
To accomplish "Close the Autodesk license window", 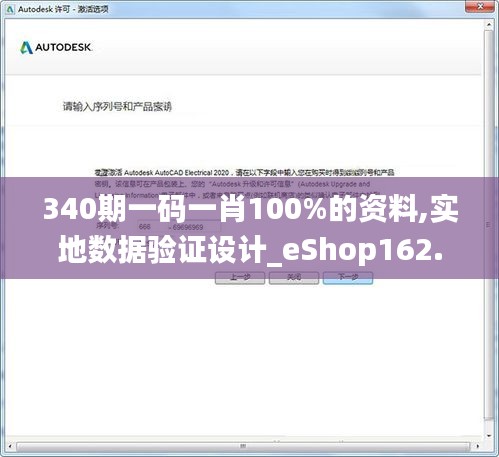I will click(x=480, y=6).
